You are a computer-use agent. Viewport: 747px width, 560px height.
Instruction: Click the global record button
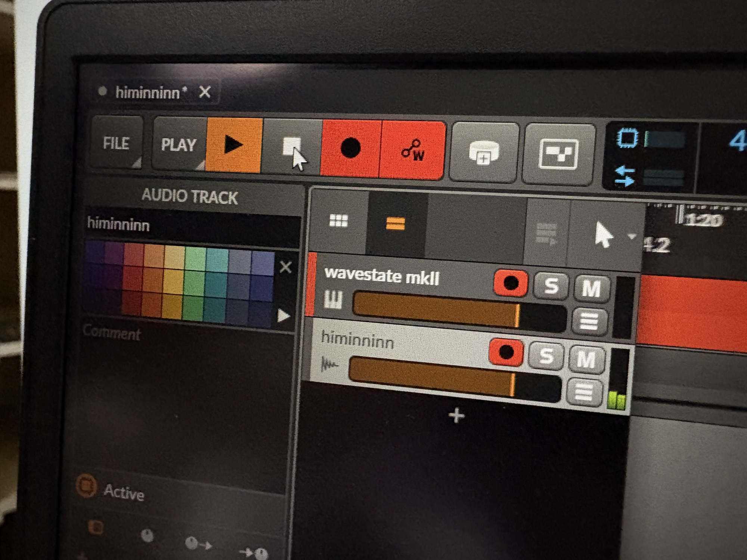pyautogui.click(x=350, y=148)
